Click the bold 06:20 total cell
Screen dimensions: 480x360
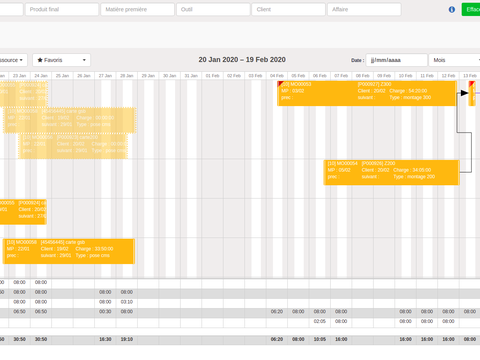(x=277, y=339)
